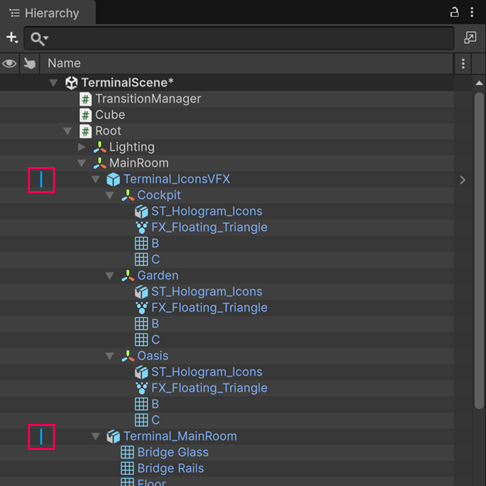Screen dimensions: 486x486
Task: Click transform axes icon beside Lighting
Action: tap(100, 147)
